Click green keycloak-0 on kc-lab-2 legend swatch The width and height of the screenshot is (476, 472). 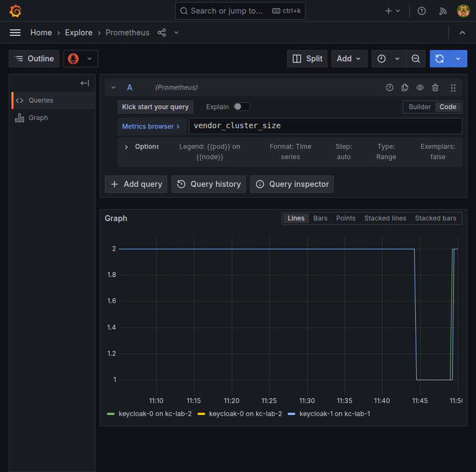(111, 414)
